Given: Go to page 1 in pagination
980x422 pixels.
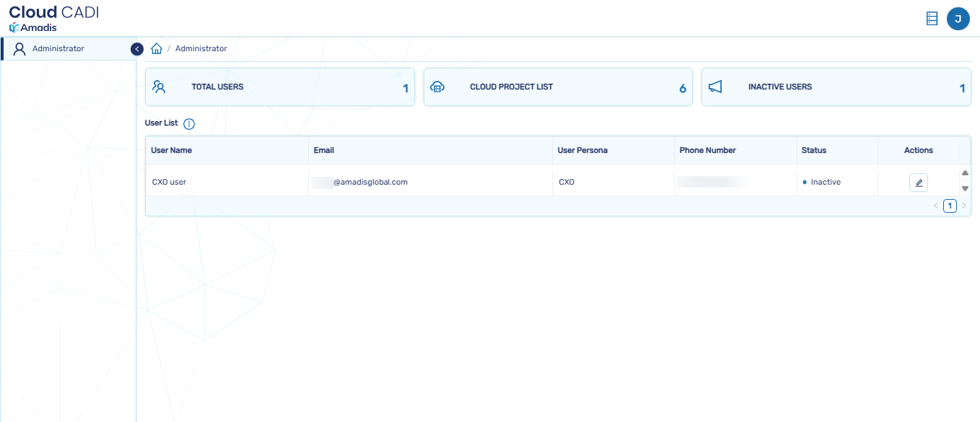Looking at the screenshot, I should (x=950, y=206).
